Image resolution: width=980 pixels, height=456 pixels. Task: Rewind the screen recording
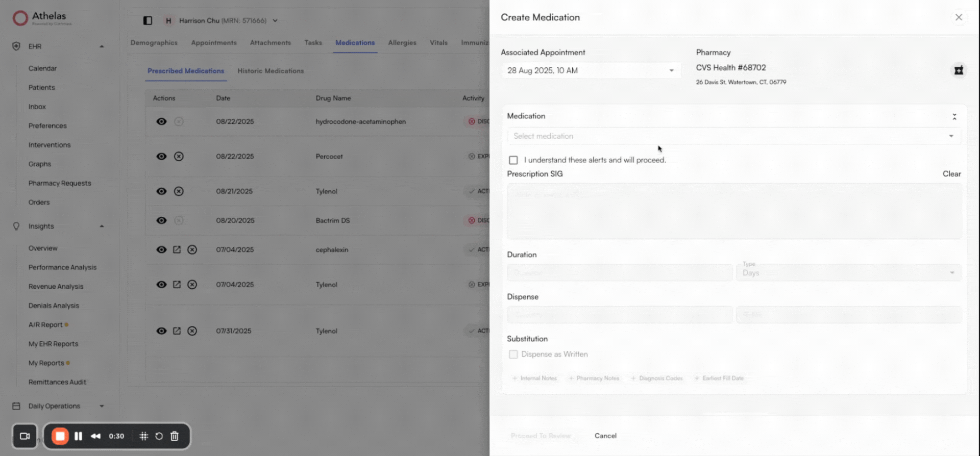(x=95, y=436)
